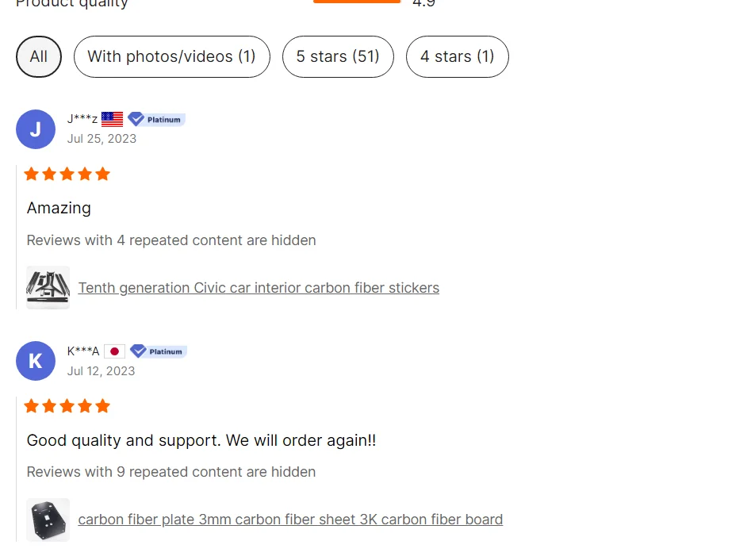The image size is (751, 560).
Task: Click K***A's Platinum badge
Action: 159,351
